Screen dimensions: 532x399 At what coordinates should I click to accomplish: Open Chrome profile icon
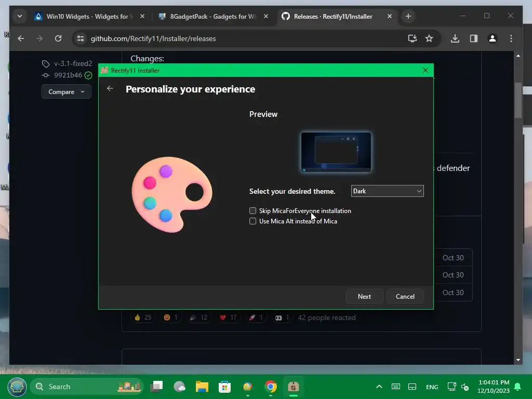[x=493, y=38]
